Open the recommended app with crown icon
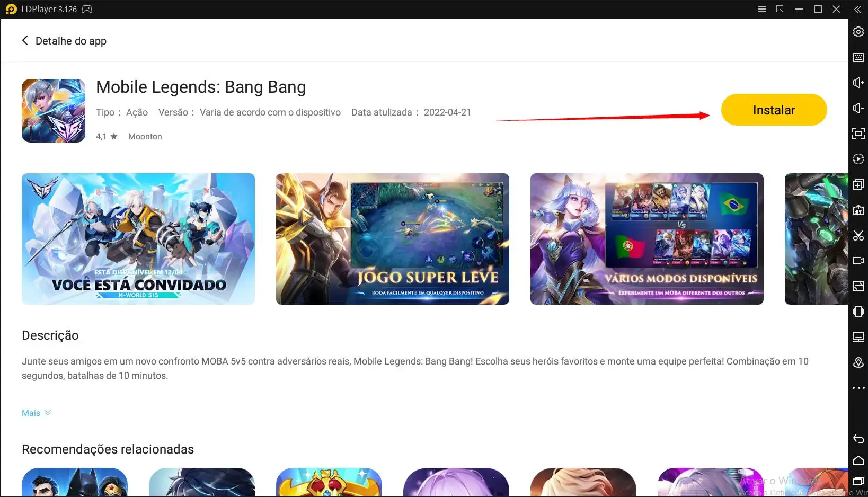868x497 pixels. (x=329, y=482)
